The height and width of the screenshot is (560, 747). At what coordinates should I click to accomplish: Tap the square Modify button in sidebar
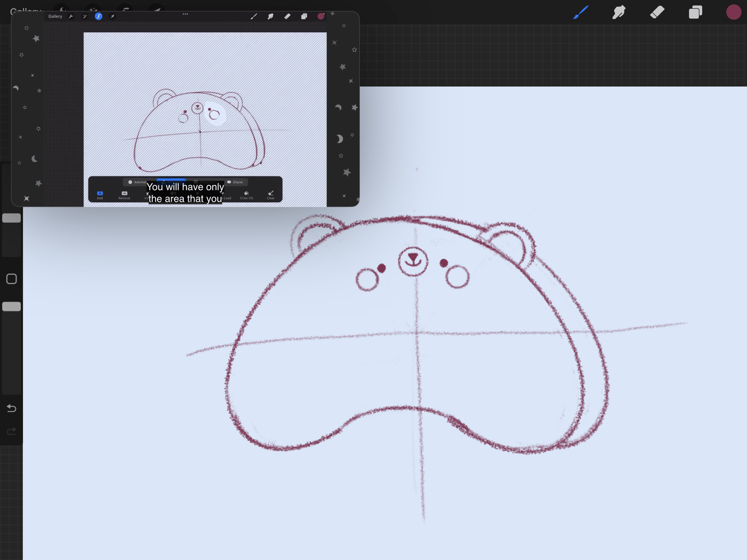coord(11,279)
